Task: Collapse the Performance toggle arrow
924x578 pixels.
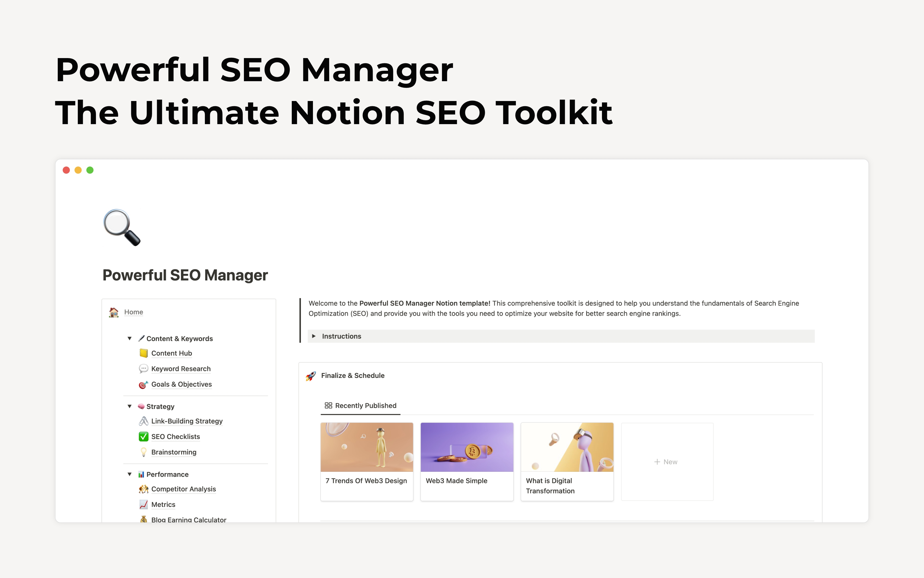Action: pos(130,475)
